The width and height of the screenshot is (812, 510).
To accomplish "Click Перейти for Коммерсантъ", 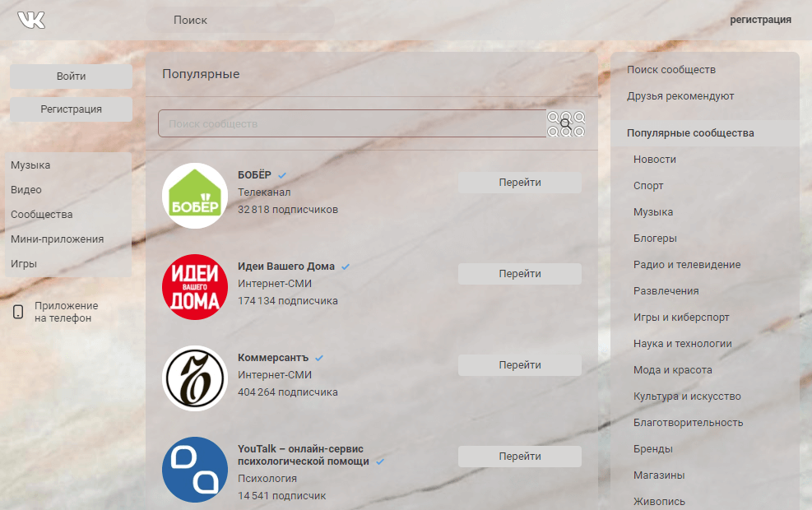I will point(519,365).
